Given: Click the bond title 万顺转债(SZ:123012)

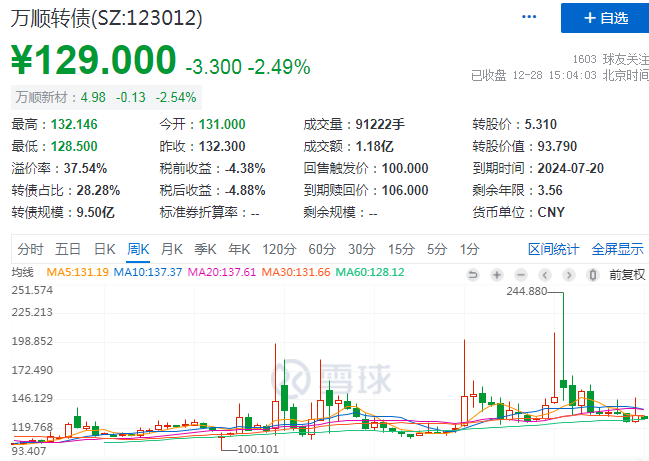Looking at the screenshot, I should 106,18.
